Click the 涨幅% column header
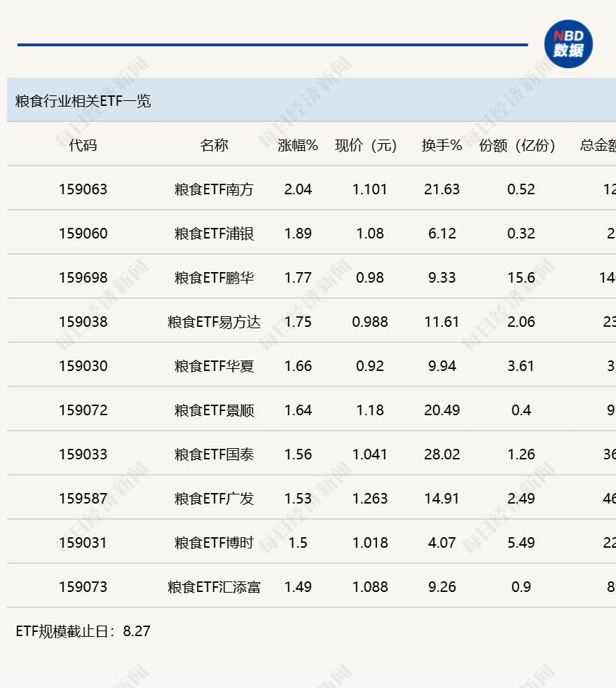This screenshot has height=688, width=616. [x=298, y=145]
